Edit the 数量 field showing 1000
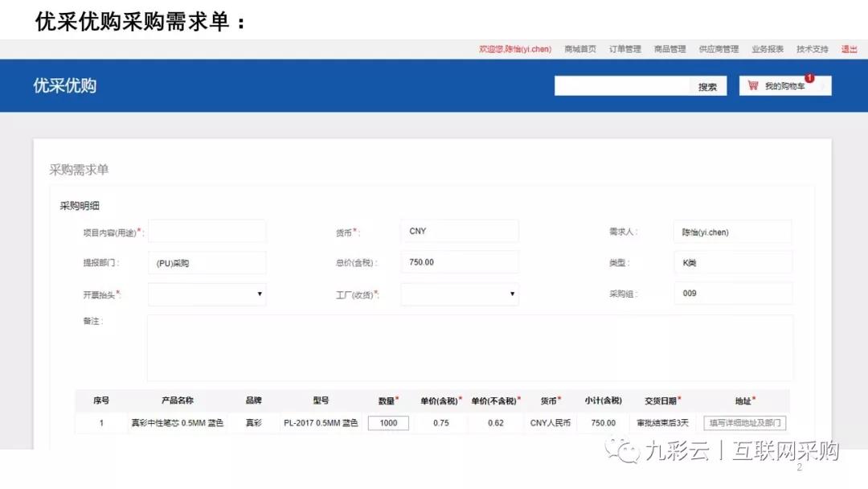The width and height of the screenshot is (868, 489). (x=388, y=423)
